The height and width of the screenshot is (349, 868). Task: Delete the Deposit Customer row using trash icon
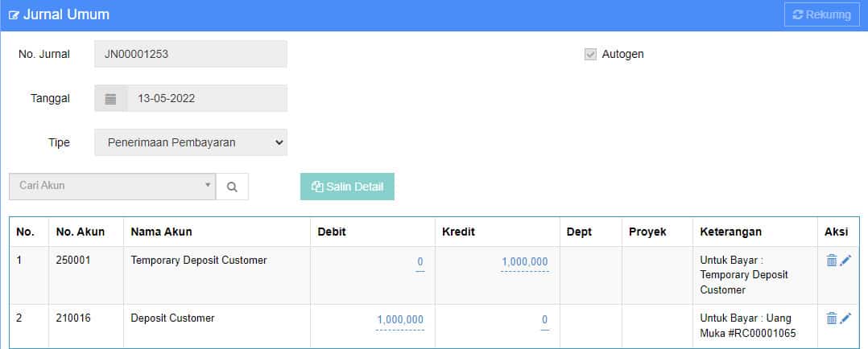tap(832, 318)
